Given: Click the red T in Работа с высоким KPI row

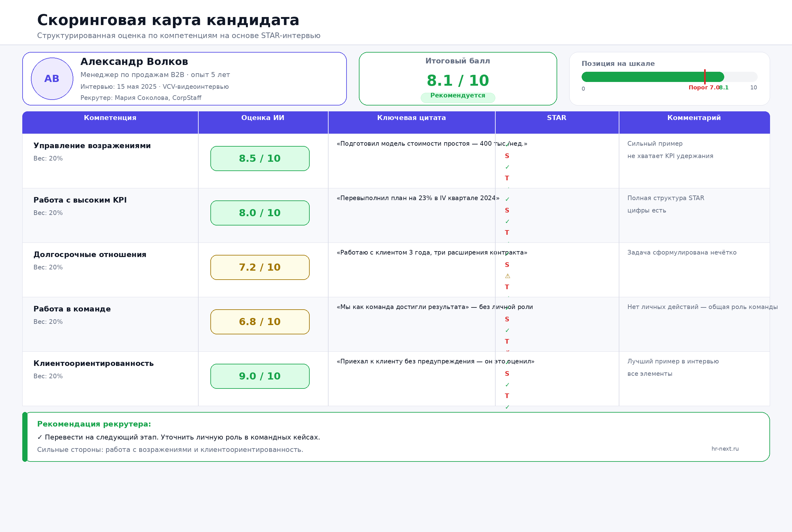Looking at the screenshot, I should [x=507, y=233].
